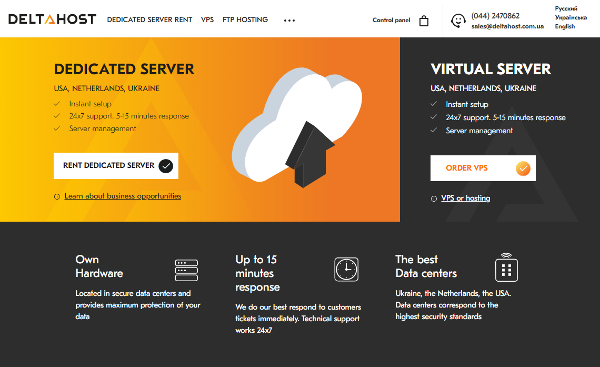This screenshot has height=367, width=600.
Task: Click Own Hardware heading
Action: 99,266
